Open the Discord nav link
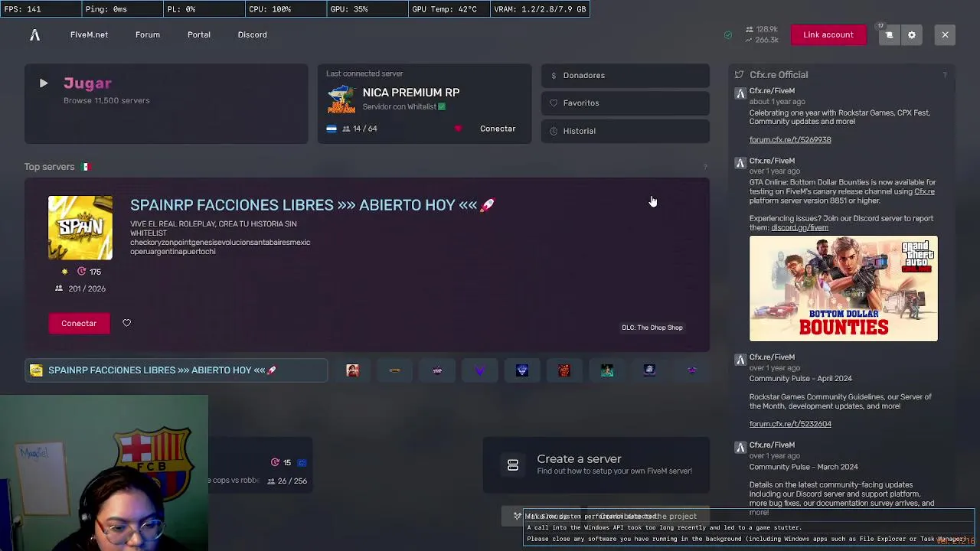 [x=252, y=34]
